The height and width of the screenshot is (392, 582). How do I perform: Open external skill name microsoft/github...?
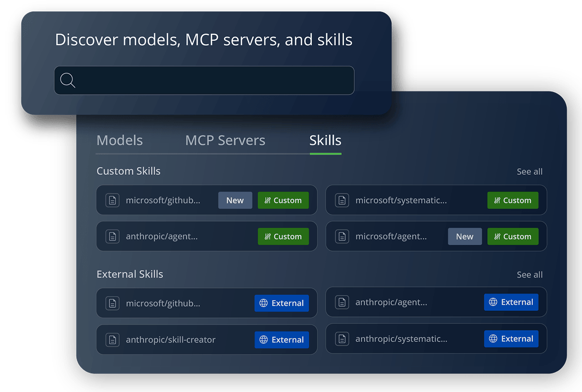point(163,303)
